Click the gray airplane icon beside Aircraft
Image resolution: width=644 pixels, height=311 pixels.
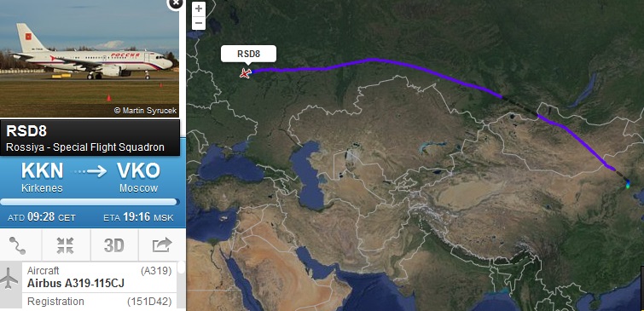coord(9,278)
